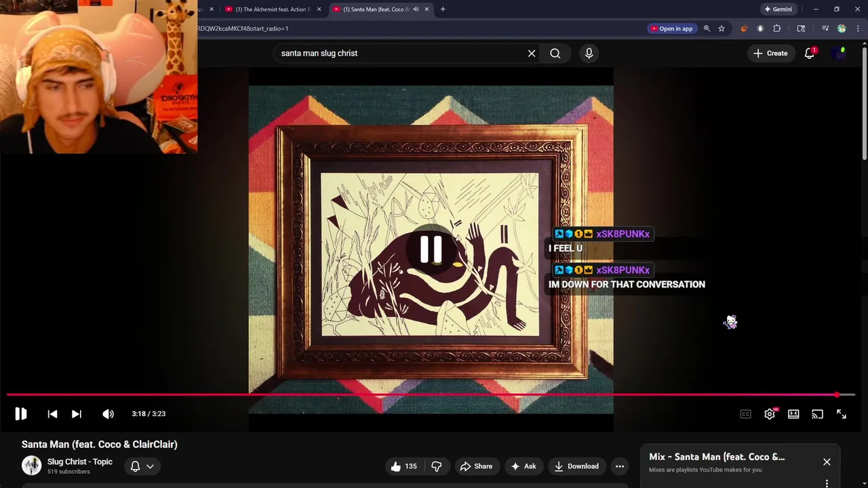Clear the search text with X
The width and height of the screenshot is (868, 488).
click(x=532, y=53)
